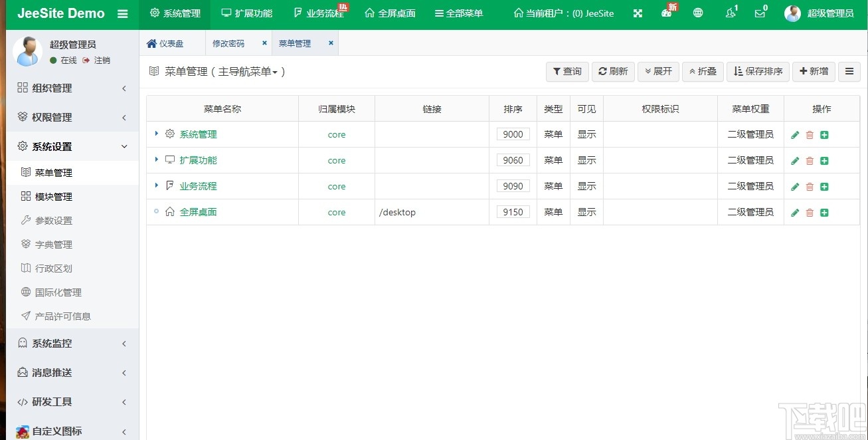
Task: Open the mail envelope notifications icon
Action: 760,13
